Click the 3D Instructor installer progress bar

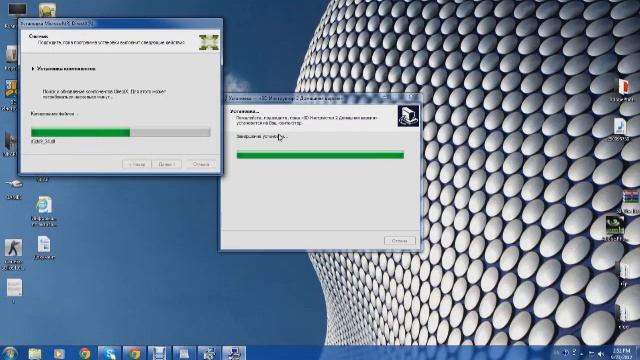coord(320,155)
